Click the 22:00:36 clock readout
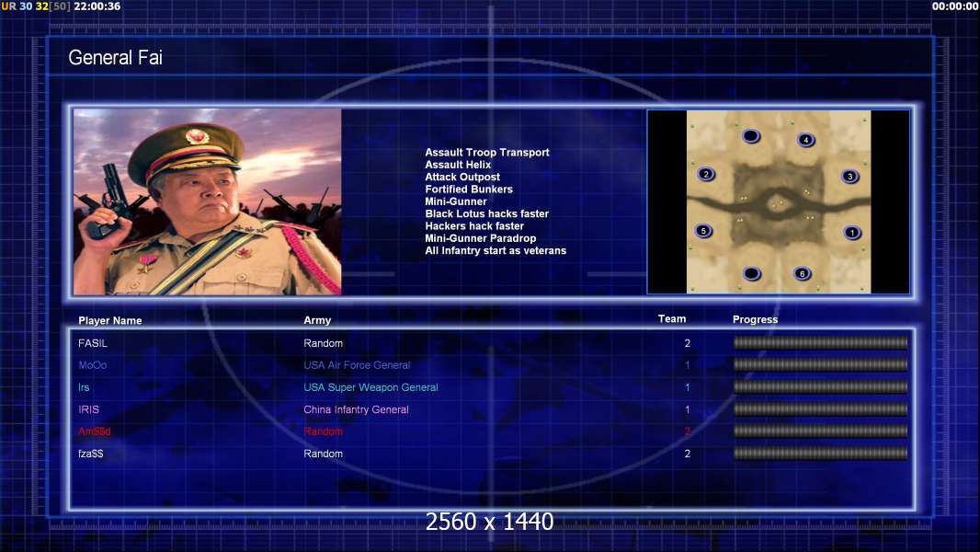 pyautogui.click(x=97, y=6)
